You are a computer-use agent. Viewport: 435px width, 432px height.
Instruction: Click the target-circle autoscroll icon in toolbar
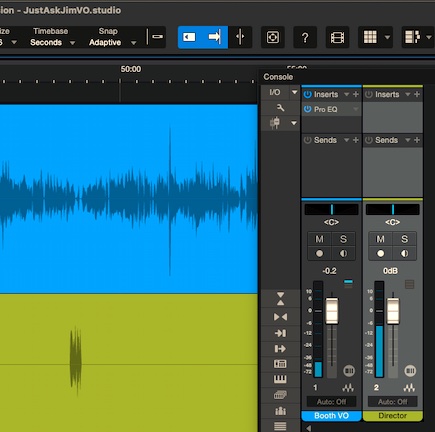click(x=272, y=37)
